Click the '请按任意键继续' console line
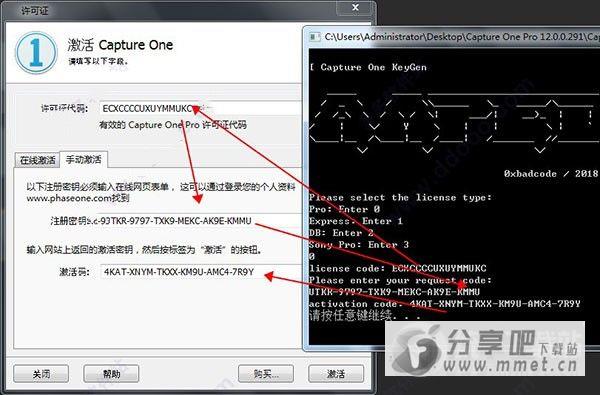Screen dimensions: 600x395 coord(365,315)
